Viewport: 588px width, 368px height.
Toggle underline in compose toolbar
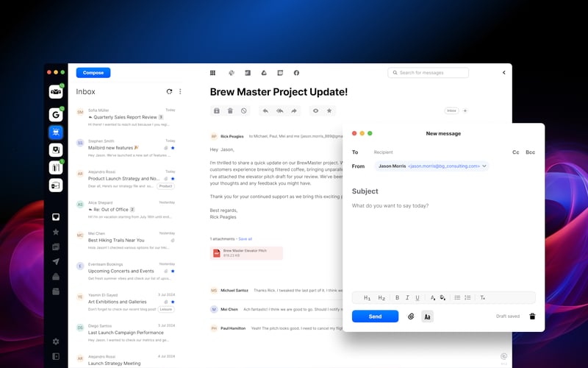coord(417,298)
